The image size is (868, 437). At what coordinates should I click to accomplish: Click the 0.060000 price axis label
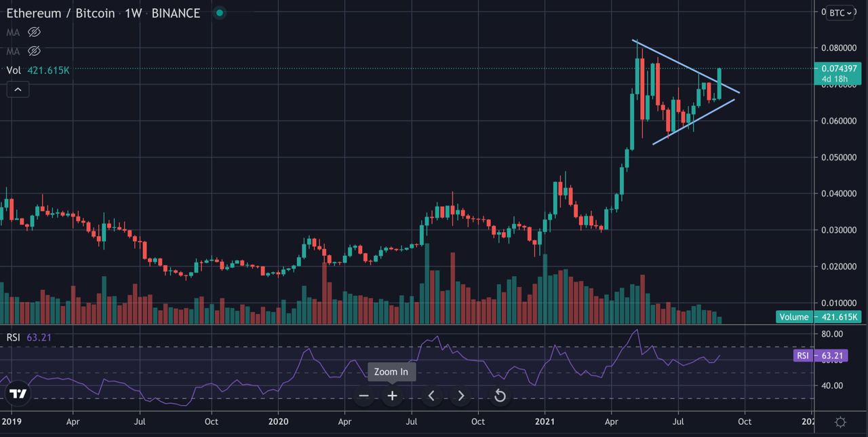coord(840,121)
